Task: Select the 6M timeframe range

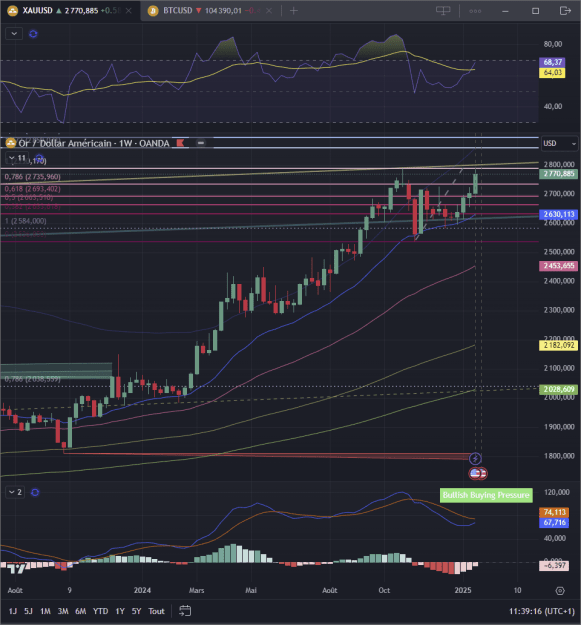Action: coord(81,611)
